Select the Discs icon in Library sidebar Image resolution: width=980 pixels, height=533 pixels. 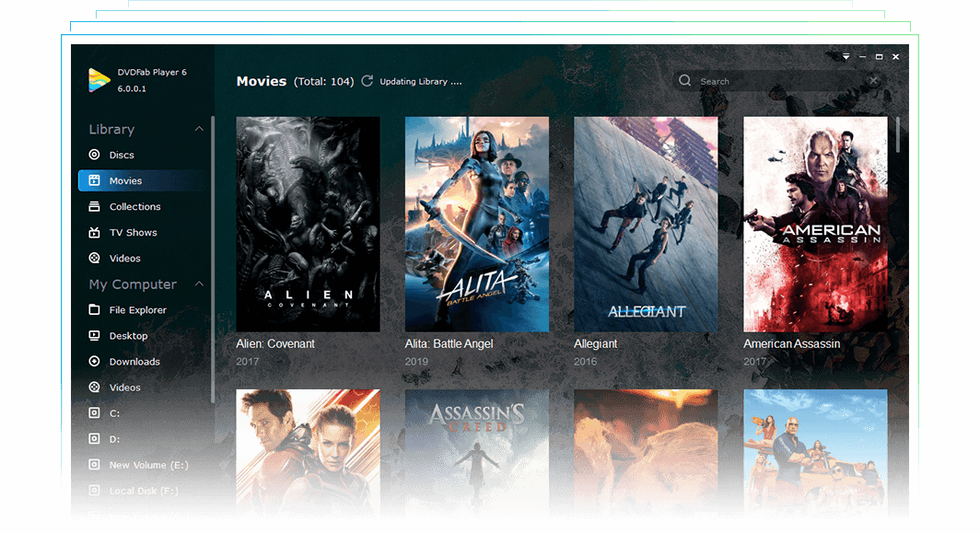(97, 155)
